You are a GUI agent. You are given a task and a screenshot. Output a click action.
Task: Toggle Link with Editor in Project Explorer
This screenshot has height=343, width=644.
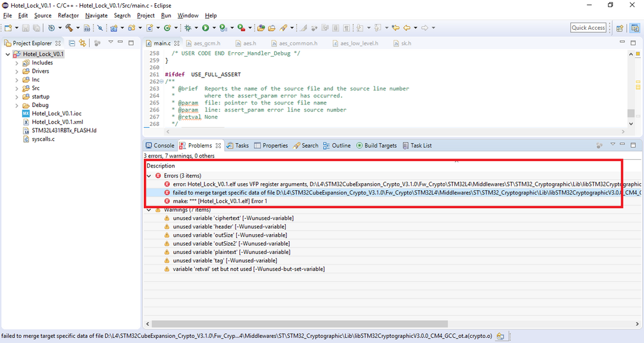[x=83, y=43]
